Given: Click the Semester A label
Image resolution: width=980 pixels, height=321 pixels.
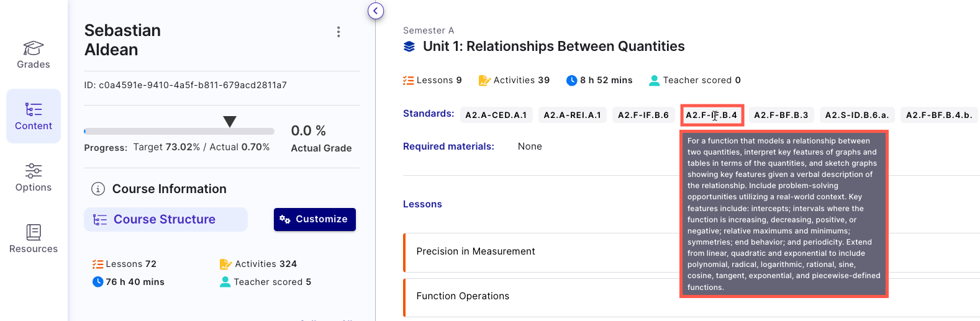Looking at the screenshot, I should point(429,30).
